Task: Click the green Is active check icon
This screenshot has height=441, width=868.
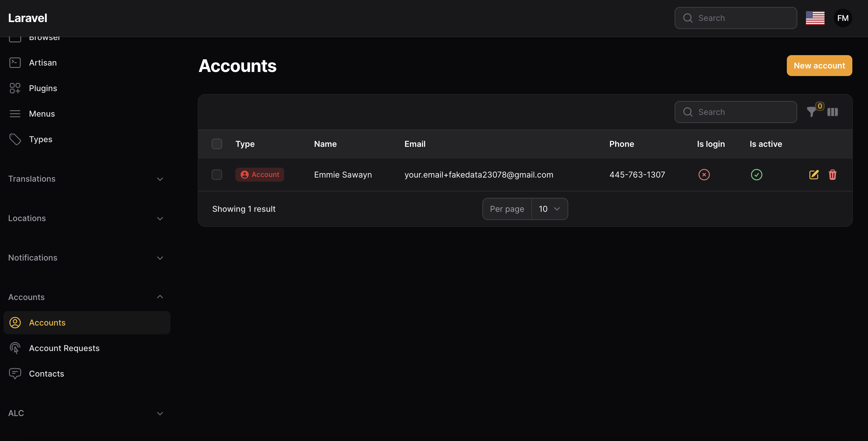Action: tap(756, 175)
